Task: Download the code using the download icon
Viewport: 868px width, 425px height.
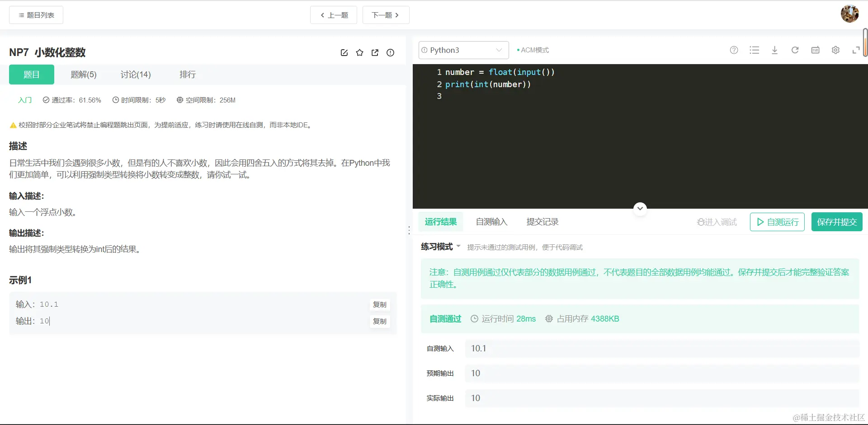Action: 775,50
